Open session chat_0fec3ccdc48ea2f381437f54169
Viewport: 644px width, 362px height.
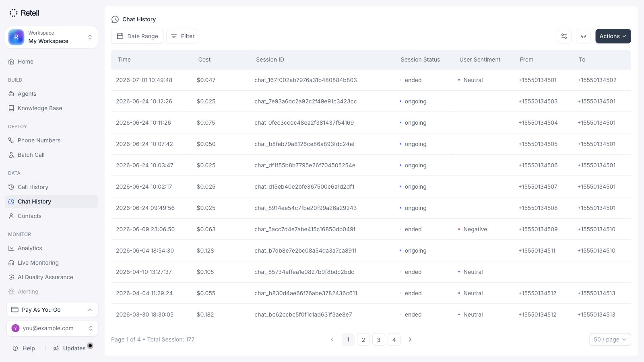click(x=304, y=123)
